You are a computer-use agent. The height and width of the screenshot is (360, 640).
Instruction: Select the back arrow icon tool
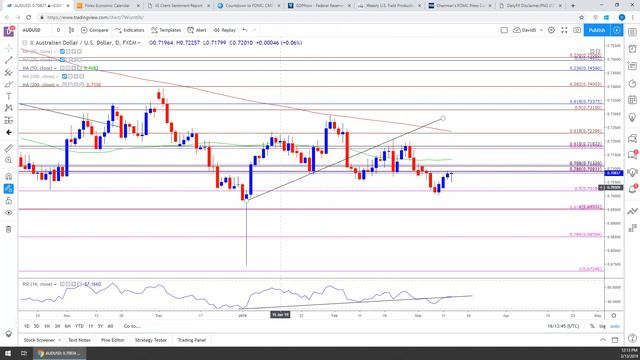(x=9, y=132)
